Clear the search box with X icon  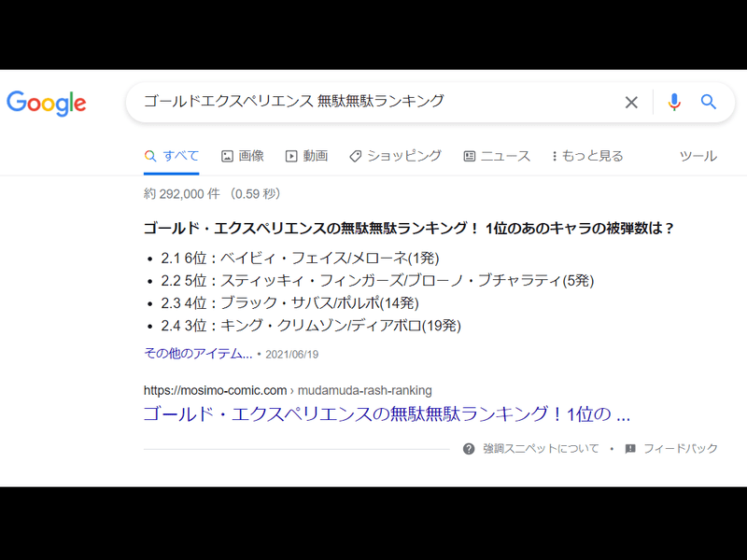pos(631,103)
